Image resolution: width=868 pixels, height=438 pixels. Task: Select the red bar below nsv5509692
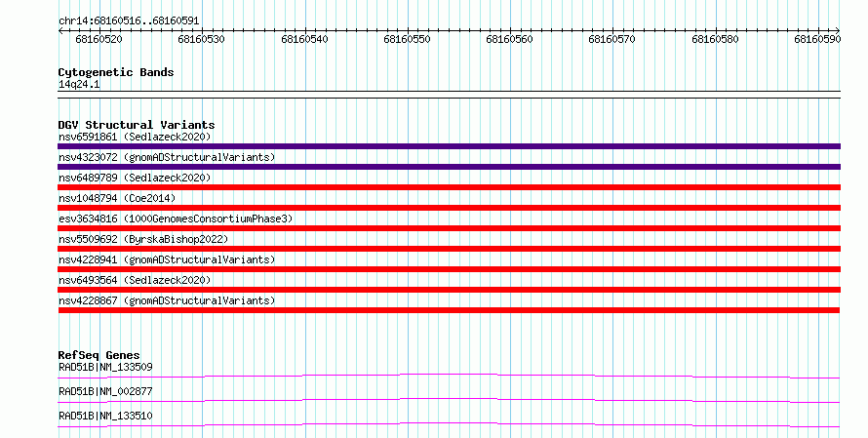coord(449,249)
